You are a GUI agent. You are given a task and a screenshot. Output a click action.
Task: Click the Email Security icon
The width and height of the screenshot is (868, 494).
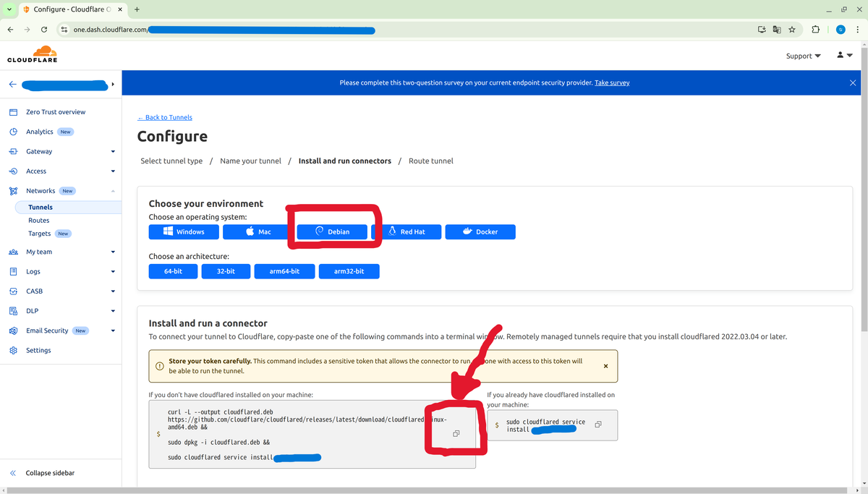13,331
